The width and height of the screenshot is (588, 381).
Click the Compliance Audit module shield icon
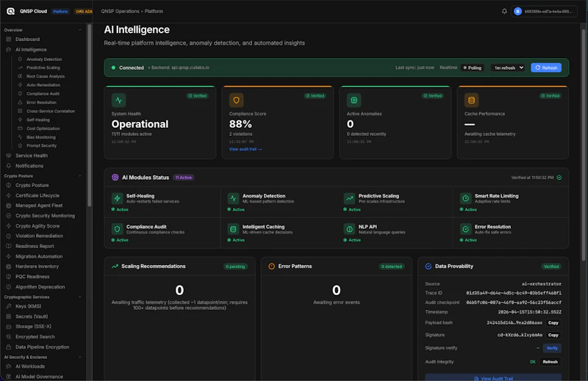point(117,229)
